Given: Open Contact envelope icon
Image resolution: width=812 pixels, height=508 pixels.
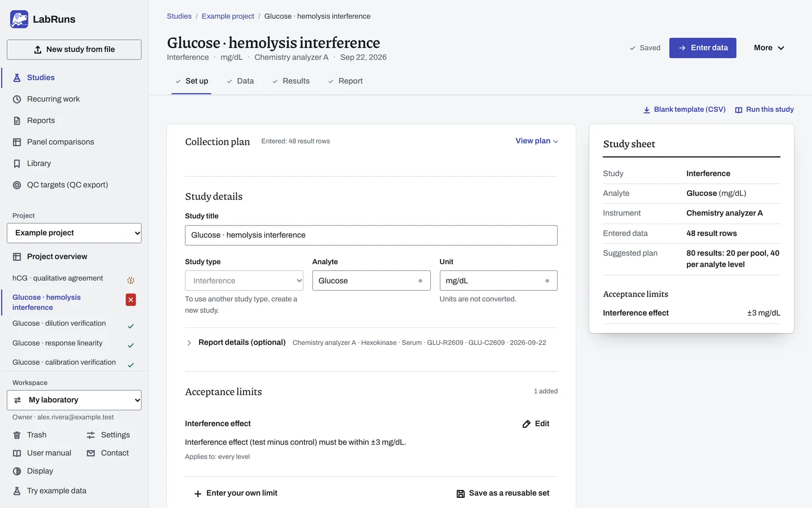Looking at the screenshot, I should (x=91, y=453).
